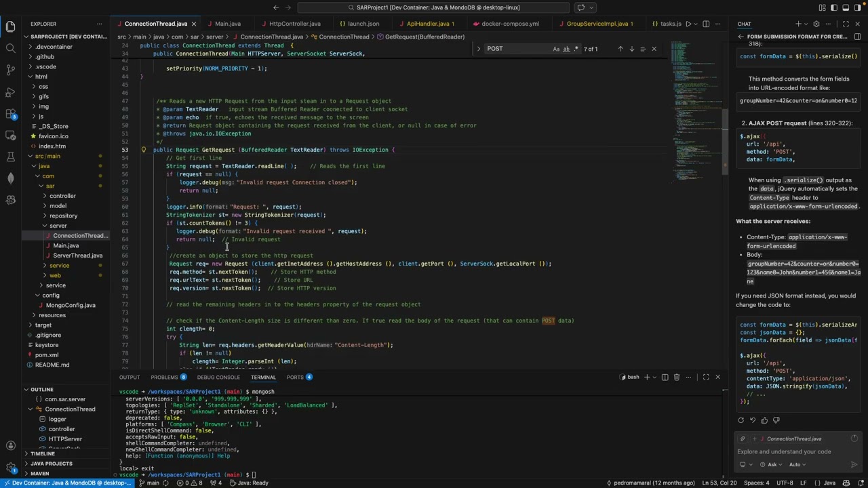This screenshot has width=868, height=488.
Task: Go to previous match in the find widget
Action: (620, 49)
